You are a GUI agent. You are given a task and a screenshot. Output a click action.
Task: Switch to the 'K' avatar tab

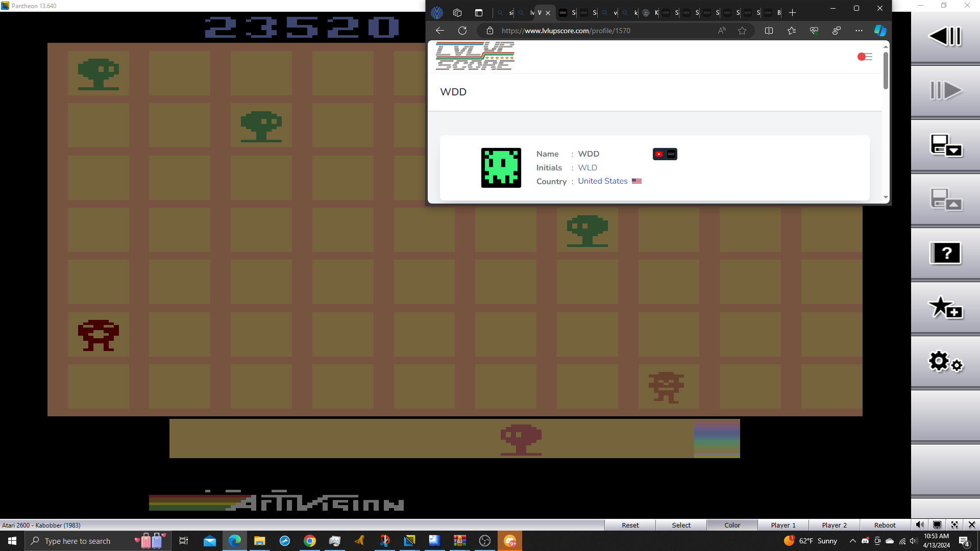pyautogui.click(x=650, y=13)
